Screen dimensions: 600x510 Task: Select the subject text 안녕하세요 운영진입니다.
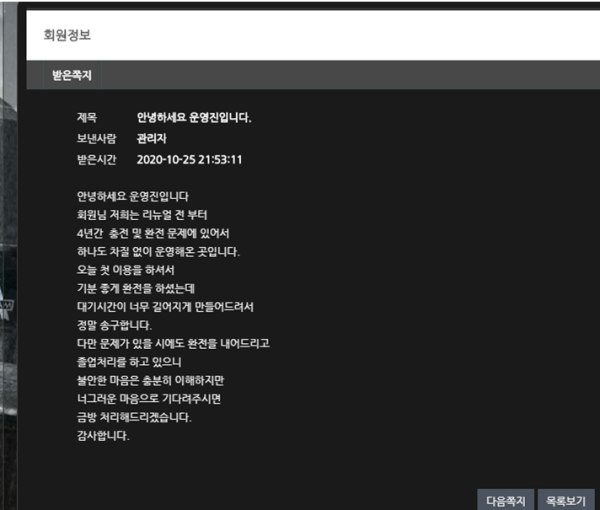point(194,118)
